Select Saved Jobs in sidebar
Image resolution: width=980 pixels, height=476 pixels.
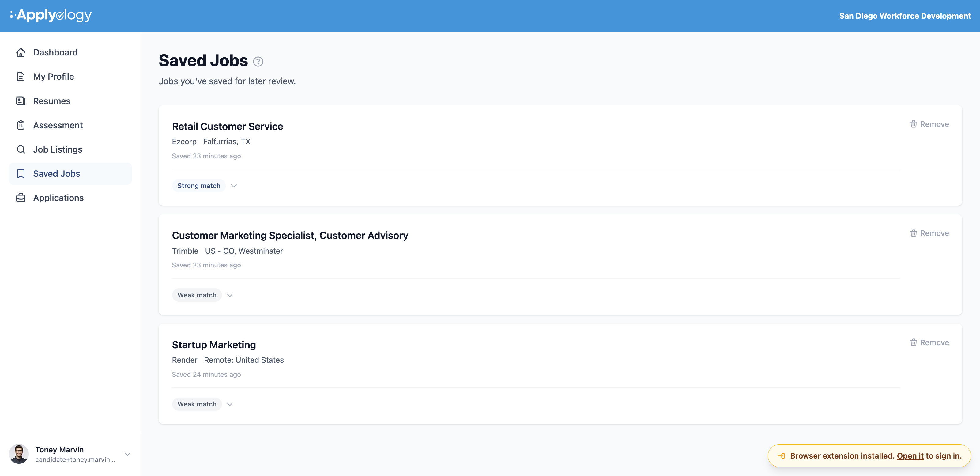70,173
